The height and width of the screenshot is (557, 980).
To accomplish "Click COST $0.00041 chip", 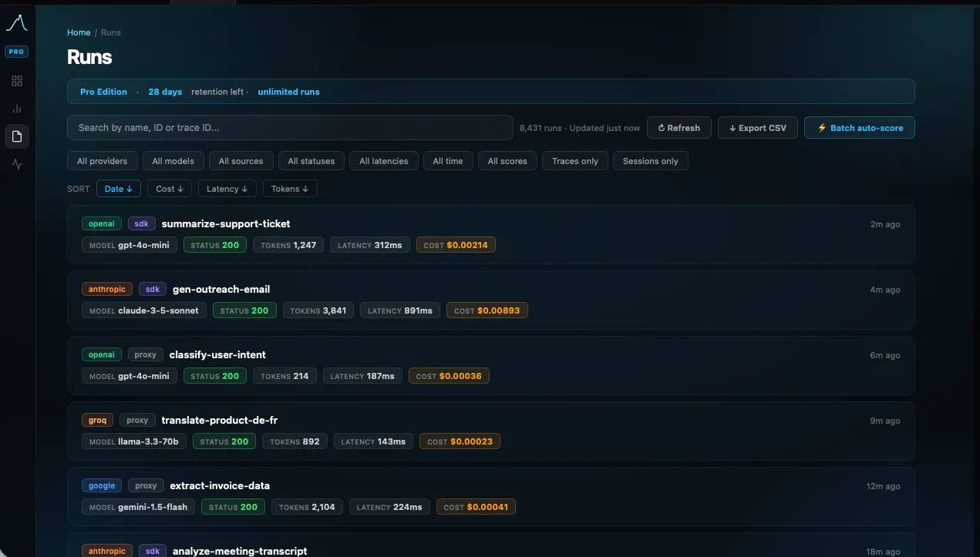I will (x=476, y=507).
